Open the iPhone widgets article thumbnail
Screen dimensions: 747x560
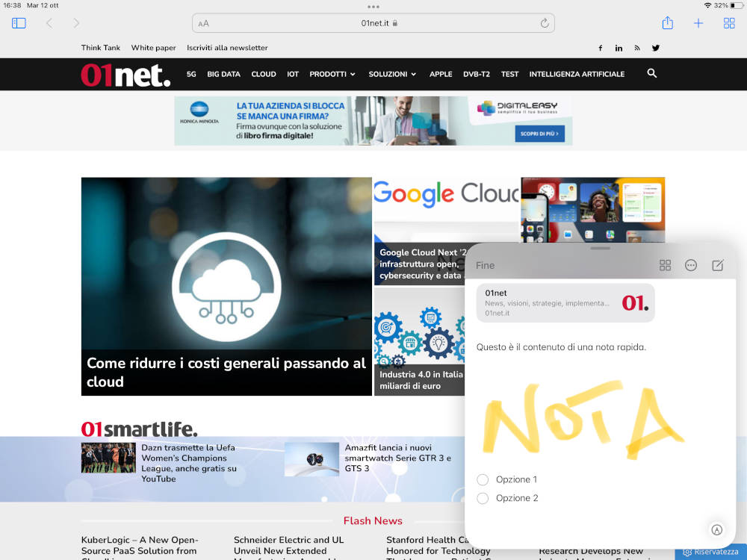[592, 210]
